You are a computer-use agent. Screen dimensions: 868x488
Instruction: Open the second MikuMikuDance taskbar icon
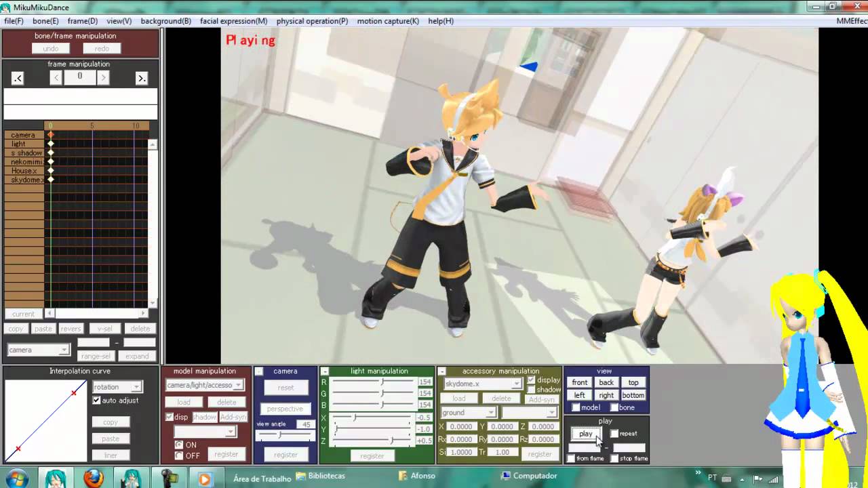click(131, 477)
